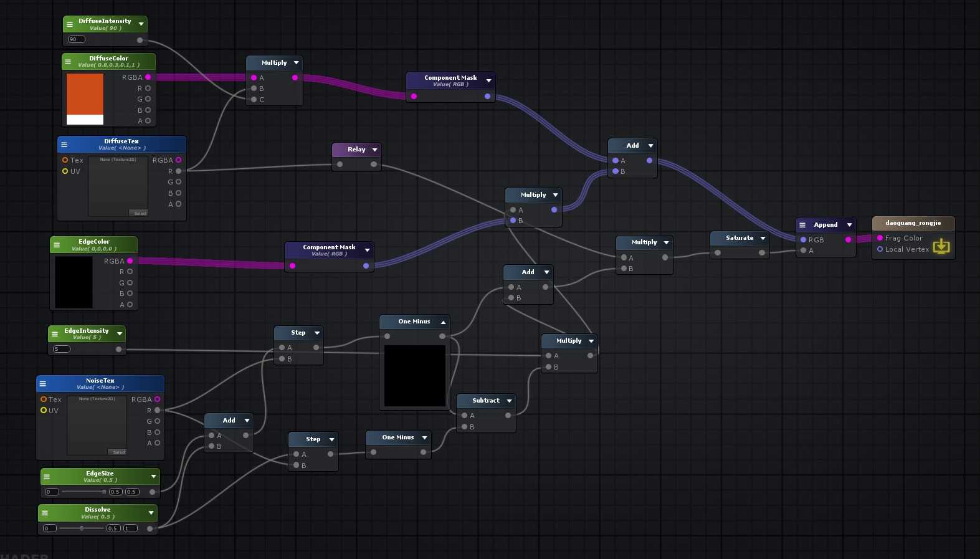Open EdgeIntensity node hamburger menu
980x559 pixels.
[55, 334]
